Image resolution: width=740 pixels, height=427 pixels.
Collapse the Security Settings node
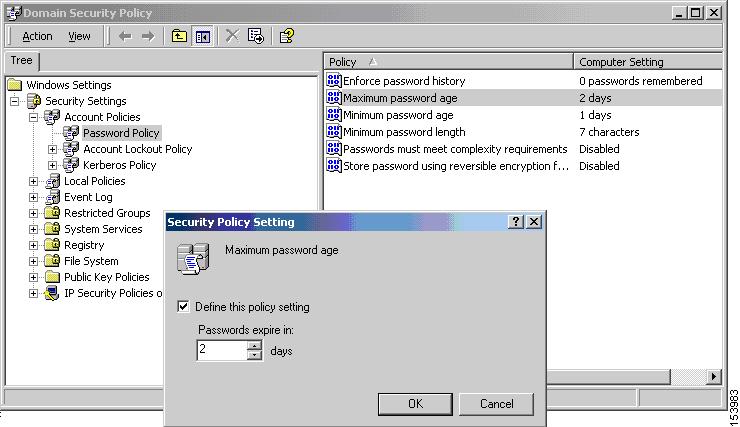(15, 101)
